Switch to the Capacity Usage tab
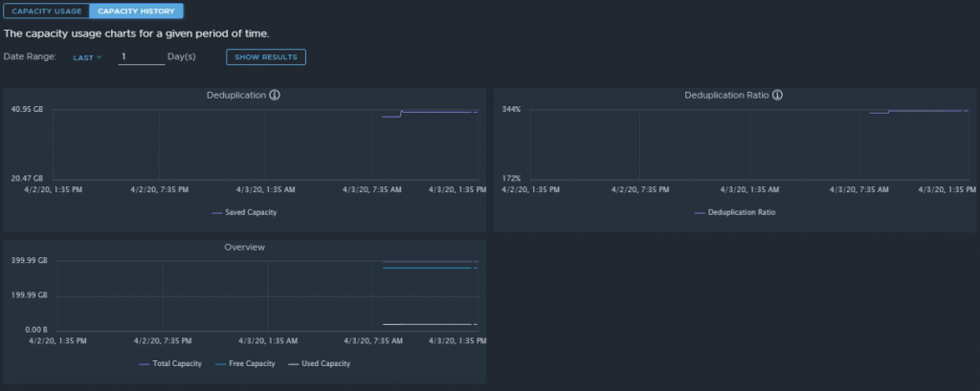Viewport: 980px width, 391px height. coord(46,11)
